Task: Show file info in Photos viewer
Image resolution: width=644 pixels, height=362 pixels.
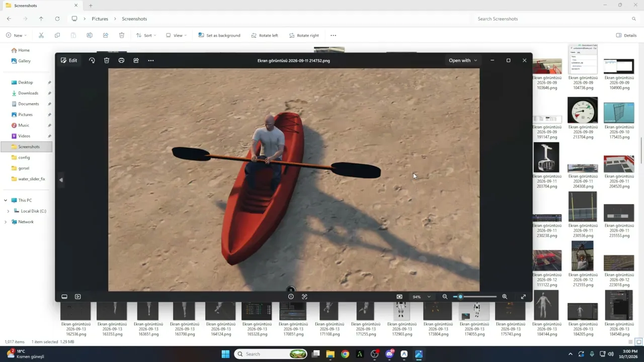Action: [x=291, y=297]
